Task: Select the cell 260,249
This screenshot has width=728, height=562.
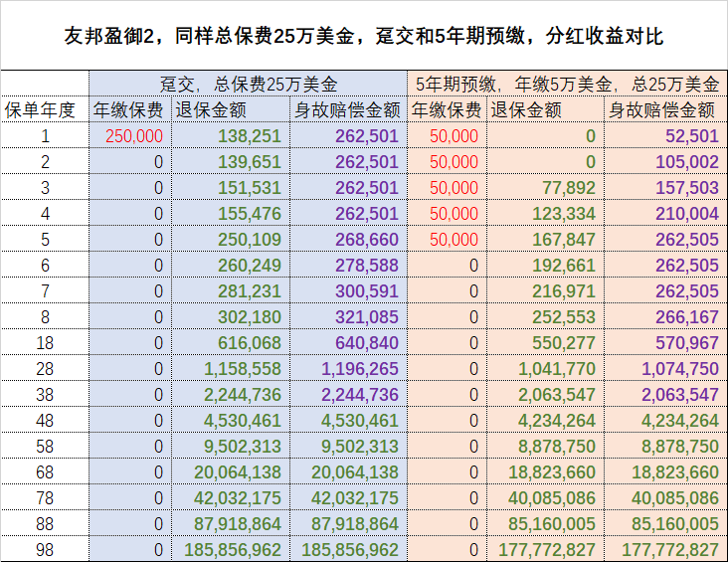Action: [x=231, y=266]
